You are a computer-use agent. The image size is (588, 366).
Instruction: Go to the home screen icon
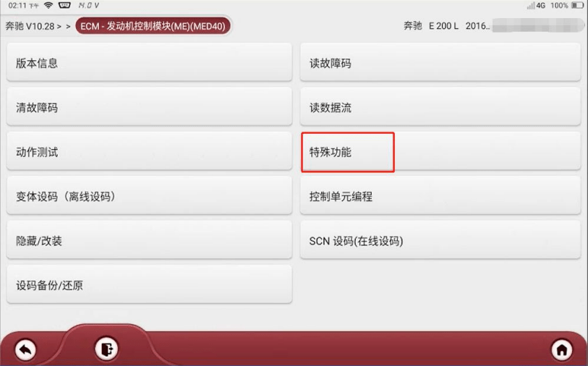(561, 349)
